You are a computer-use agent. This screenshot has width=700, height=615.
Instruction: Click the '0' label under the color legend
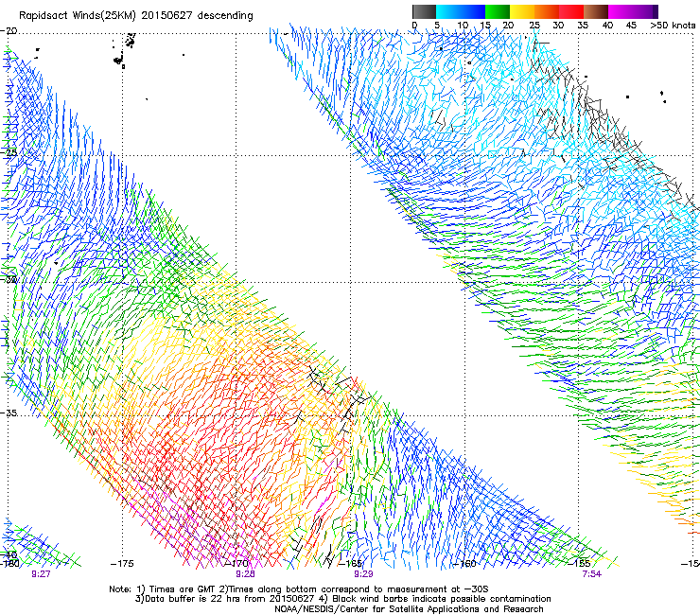(414, 26)
